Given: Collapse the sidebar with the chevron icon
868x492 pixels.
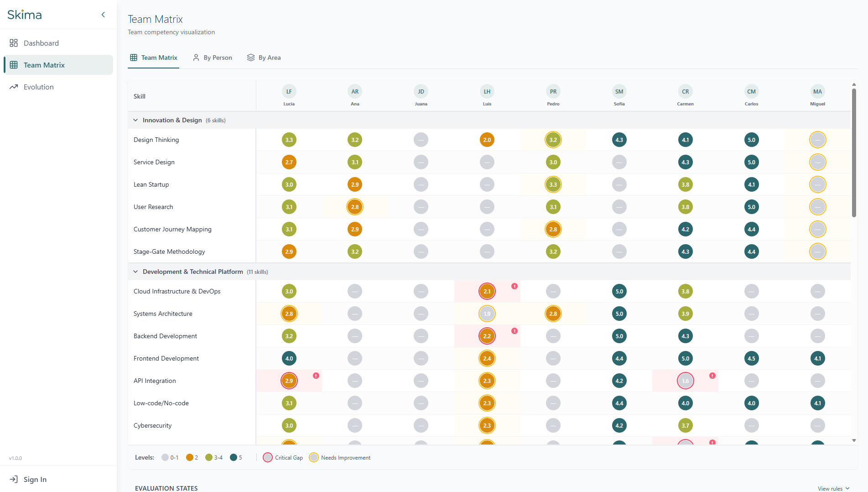Looking at the screenshot, I should pos(103,15).
